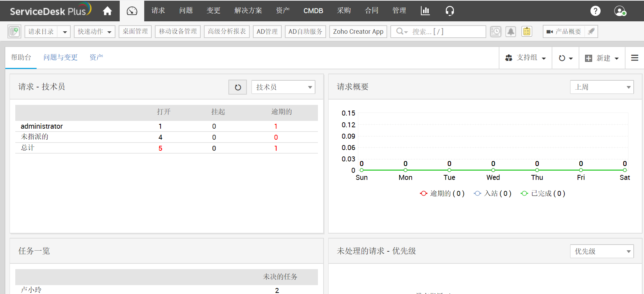Open the 资产 menu in top bar
This screenshot has width=644, height=294.
tap(283, 11)
